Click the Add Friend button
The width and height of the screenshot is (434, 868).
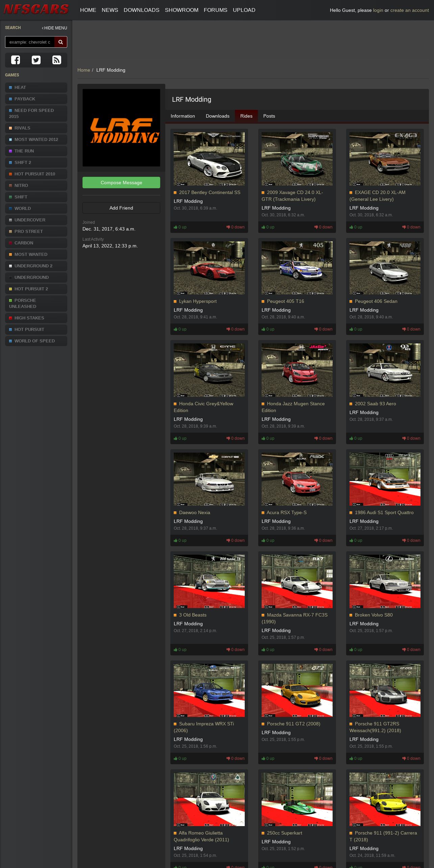tap(121, 208)
